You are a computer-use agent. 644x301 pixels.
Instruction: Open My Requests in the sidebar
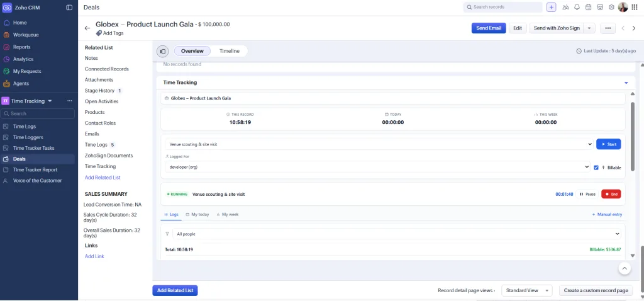[26, 71]
